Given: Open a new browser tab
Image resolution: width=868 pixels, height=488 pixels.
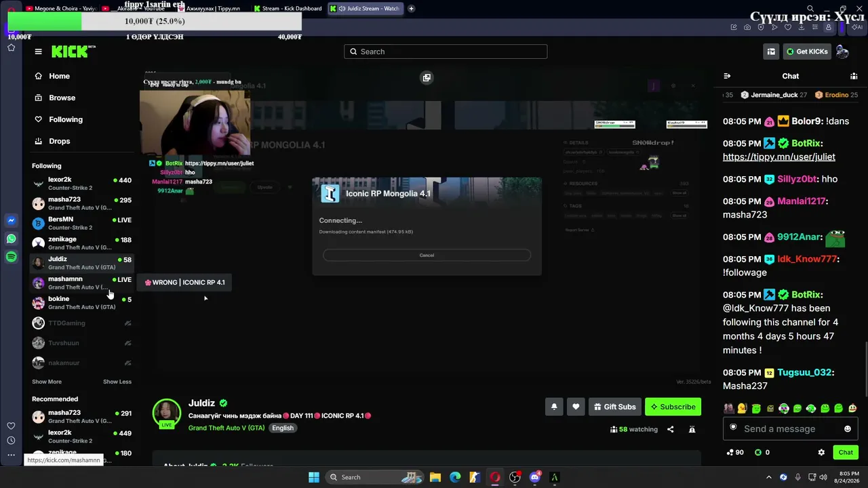Looking at the screenshot, I should 411,9.
